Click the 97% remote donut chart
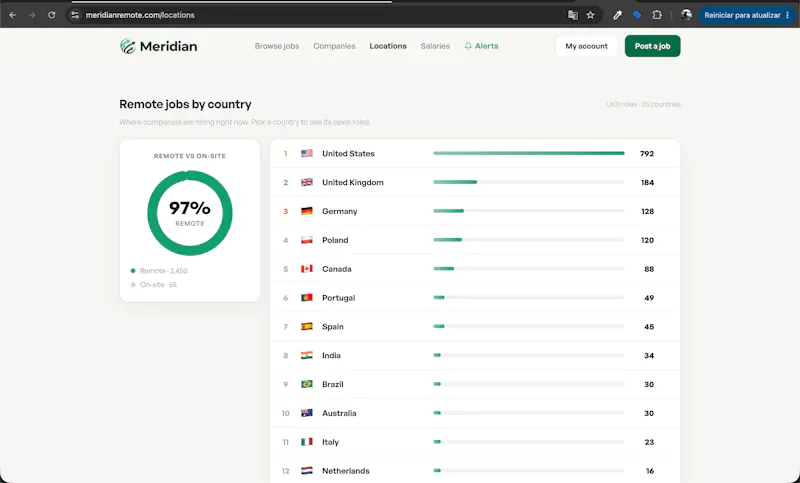The image size is (800, 483). click(190, 213)
